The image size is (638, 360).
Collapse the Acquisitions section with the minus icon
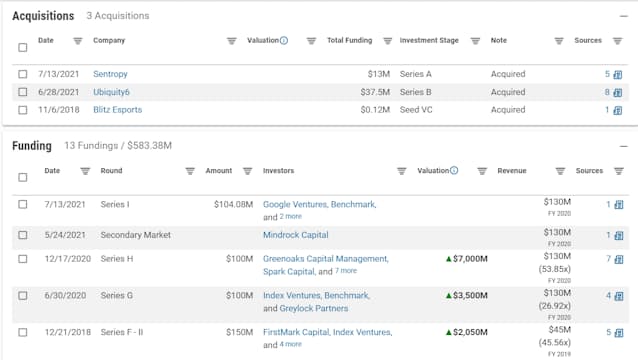point(624,16)
